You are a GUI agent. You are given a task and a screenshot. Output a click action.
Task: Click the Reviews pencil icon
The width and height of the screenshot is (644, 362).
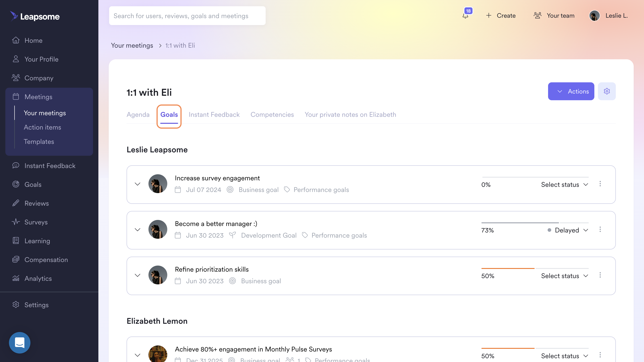click(x=16, y=203)
